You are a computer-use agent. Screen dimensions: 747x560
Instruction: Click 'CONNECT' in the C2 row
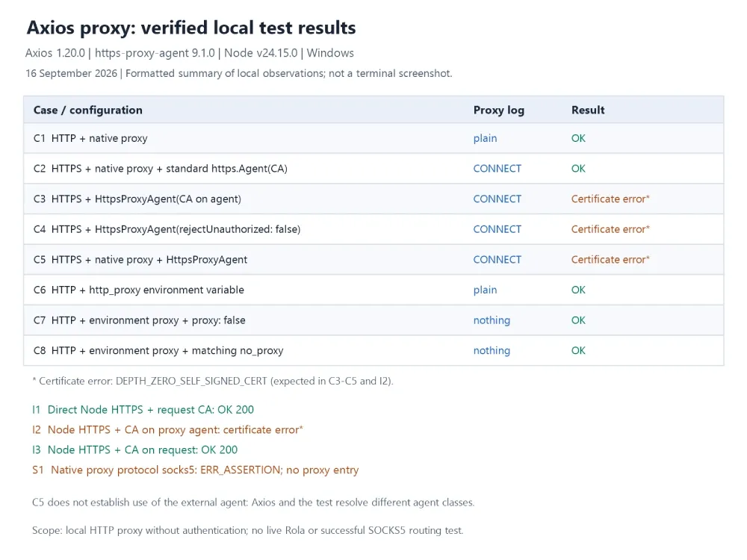tap(498, 169)
